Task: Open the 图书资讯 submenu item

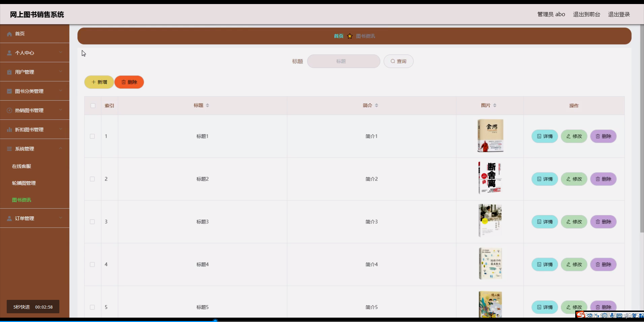Action: pyautogui.click(x=21, y=200)
